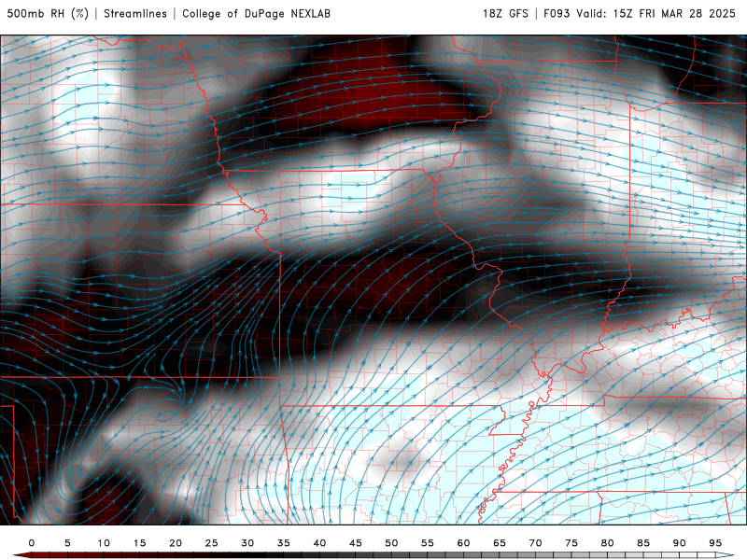Click the '10' label on the RH legend
Screen dimensions: 747x560
coord(104,543)
